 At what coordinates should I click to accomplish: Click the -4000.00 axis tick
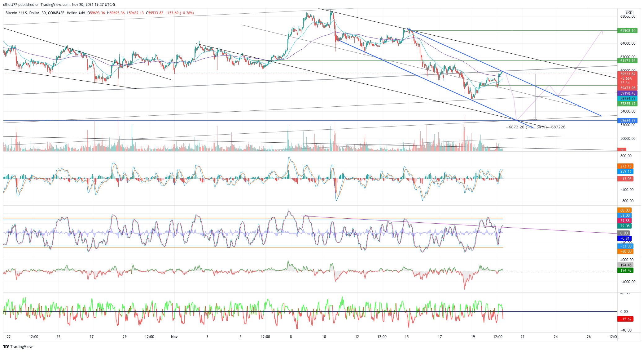point(628,282)
